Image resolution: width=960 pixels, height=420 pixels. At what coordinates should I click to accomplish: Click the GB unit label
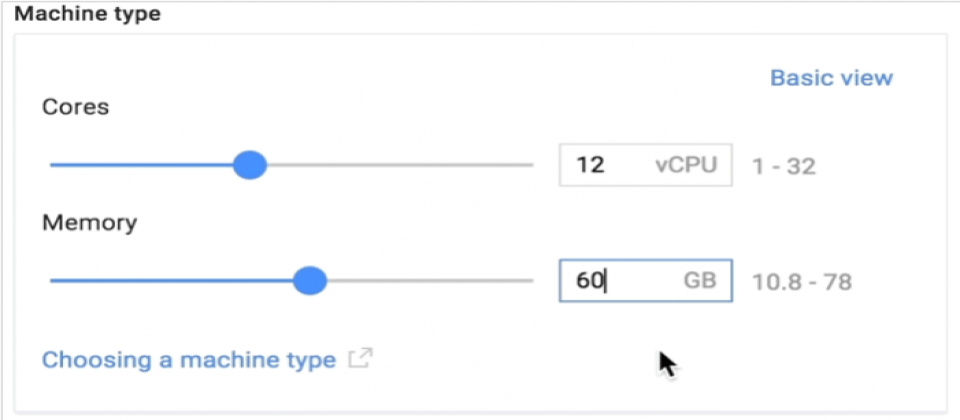700,281
